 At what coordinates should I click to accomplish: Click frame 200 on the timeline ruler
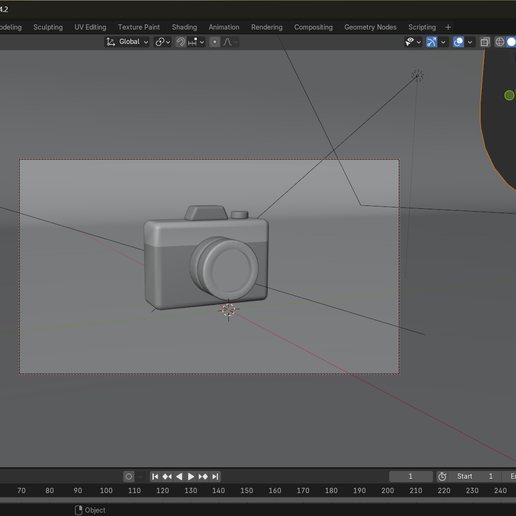tap(388, 491)
